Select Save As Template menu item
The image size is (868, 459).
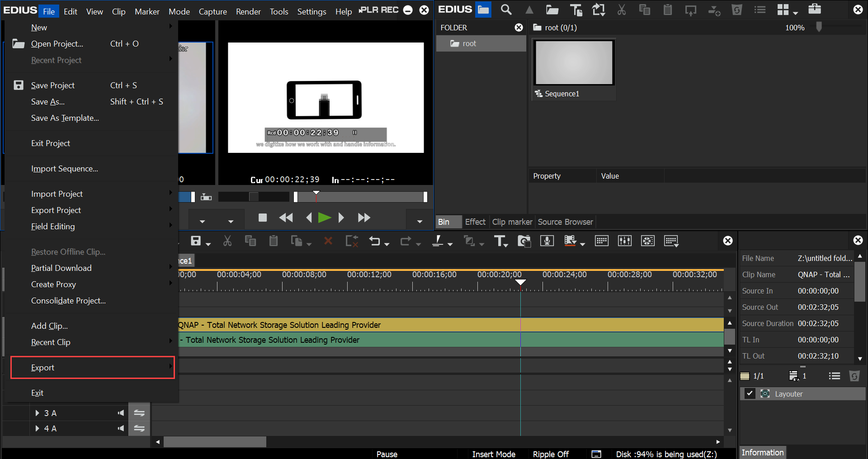pos(65,118)
